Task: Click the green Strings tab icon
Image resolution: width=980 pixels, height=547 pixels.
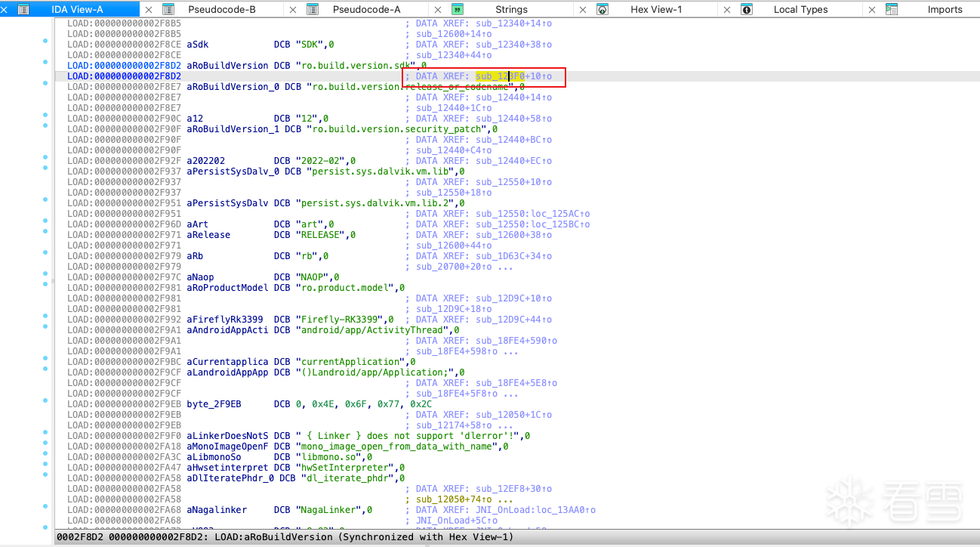Action: point(458,10)
